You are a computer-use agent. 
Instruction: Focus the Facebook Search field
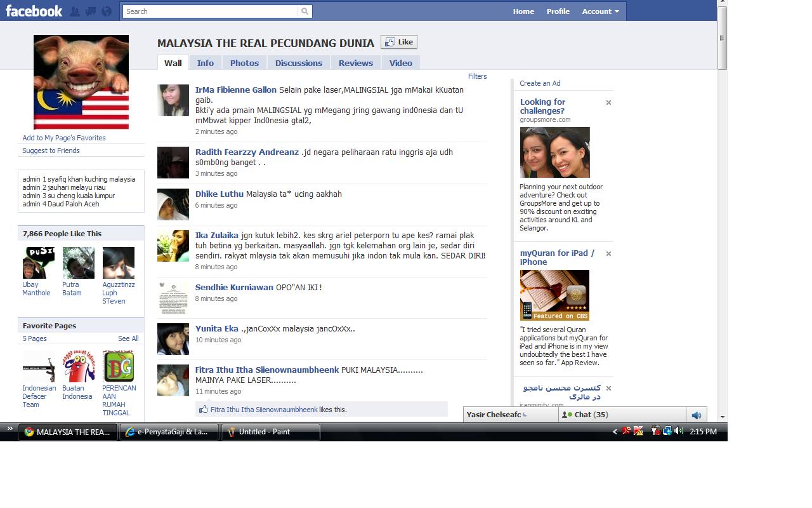(211, 11)
